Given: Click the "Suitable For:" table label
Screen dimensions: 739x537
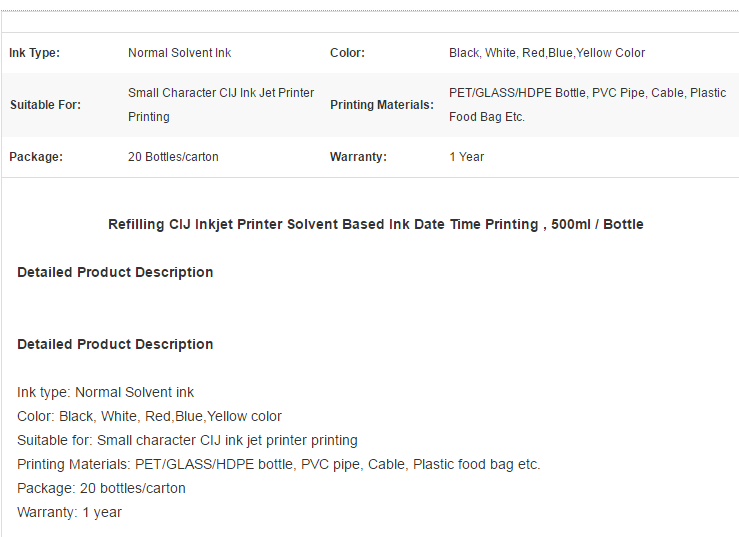Looking at the screenshot, I should pos(45,105).
